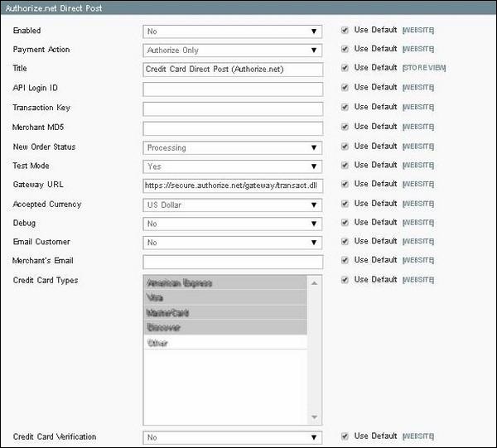Screen dimensions: 497x448
Task: Click scroll down arrow in card types list
Action: (x=315, y=417)
